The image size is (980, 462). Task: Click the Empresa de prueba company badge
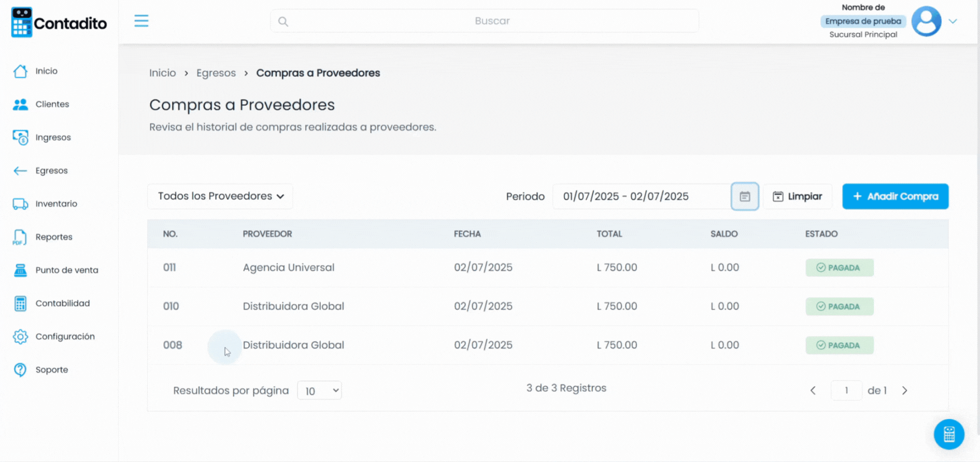(863, 21)
